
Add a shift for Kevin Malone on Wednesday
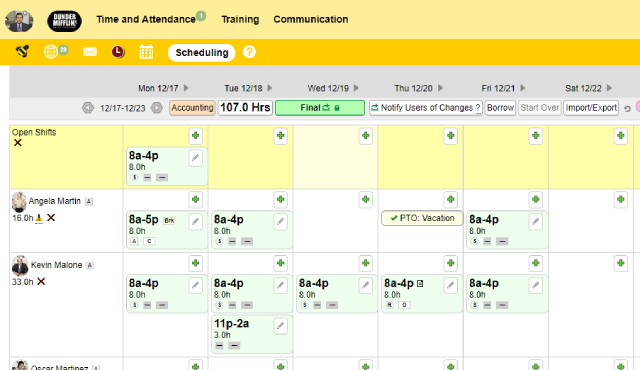click(366, 263)
